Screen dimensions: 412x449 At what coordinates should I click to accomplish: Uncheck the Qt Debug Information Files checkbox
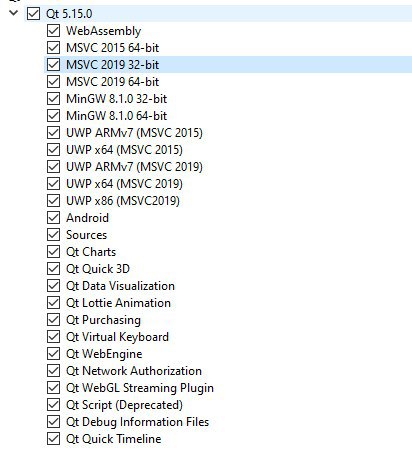click(53, 422)
